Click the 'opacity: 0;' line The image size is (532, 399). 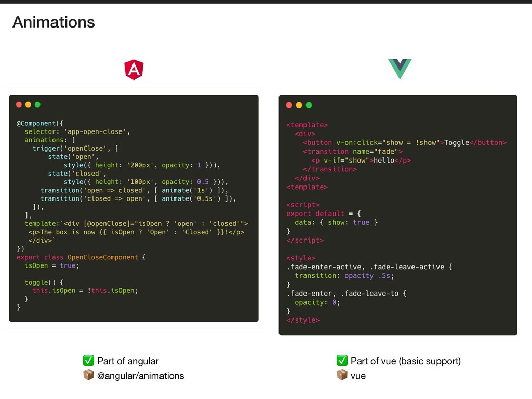[x=317, y=302]
